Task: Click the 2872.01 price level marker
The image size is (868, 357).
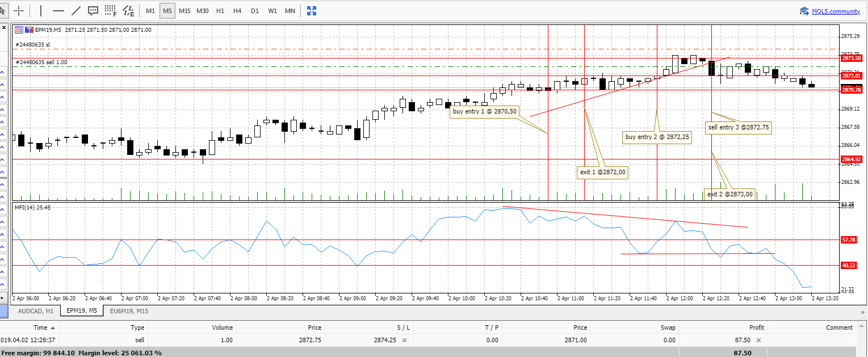Action: tap(851, 76)
